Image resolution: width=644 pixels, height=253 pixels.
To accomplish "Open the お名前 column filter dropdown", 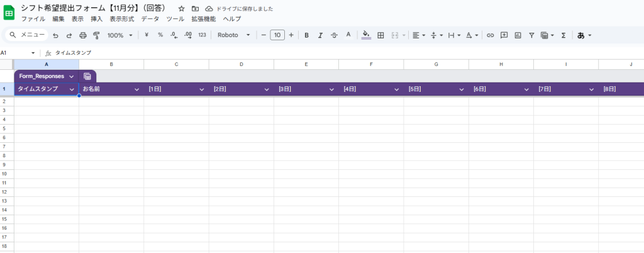I will point(137,89).
